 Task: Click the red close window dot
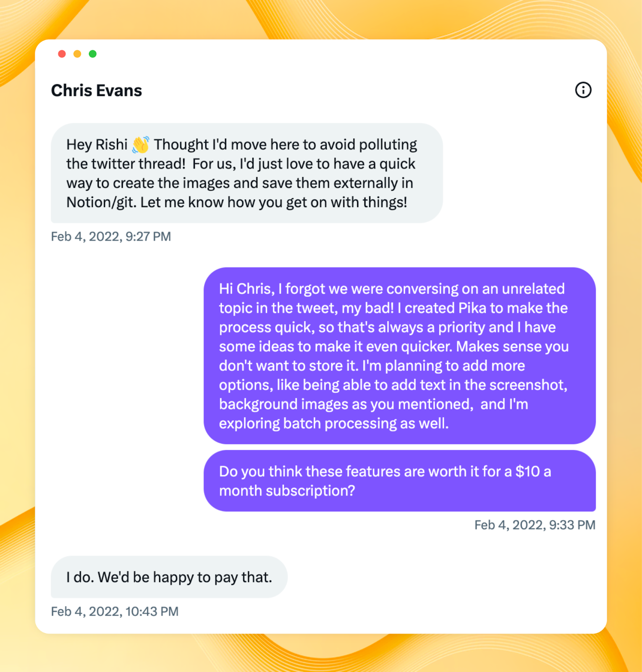62,54
